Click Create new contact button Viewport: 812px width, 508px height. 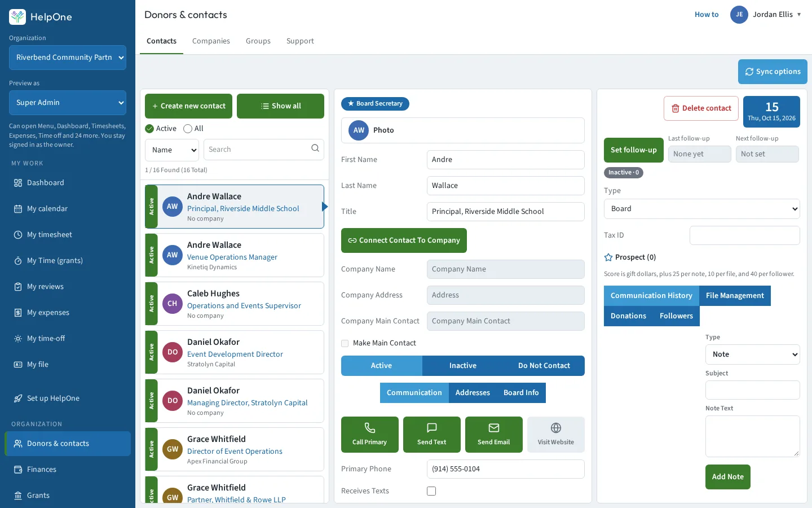click(188, 106)
